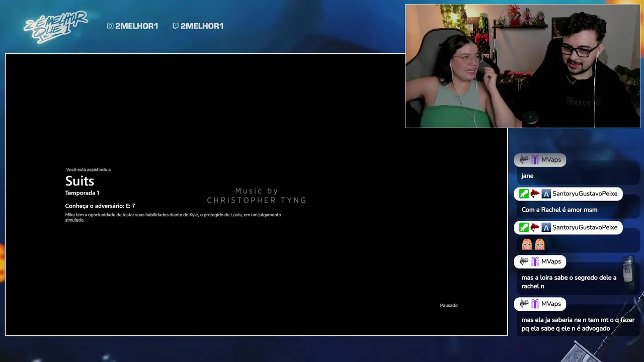The width and height of the screenshot is (644, 362).
Task: Select MVaps username above 'mas ela ja saberia'
Action: coord(551,304)
